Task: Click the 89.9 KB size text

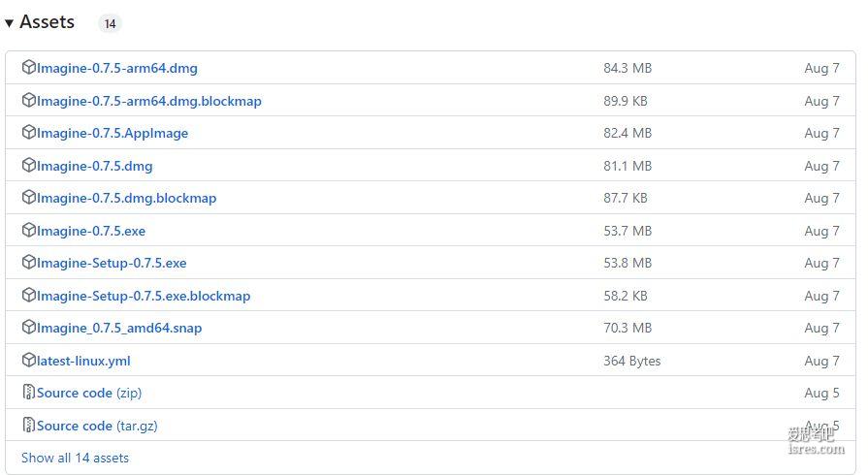Action: [x=626, y=101]
